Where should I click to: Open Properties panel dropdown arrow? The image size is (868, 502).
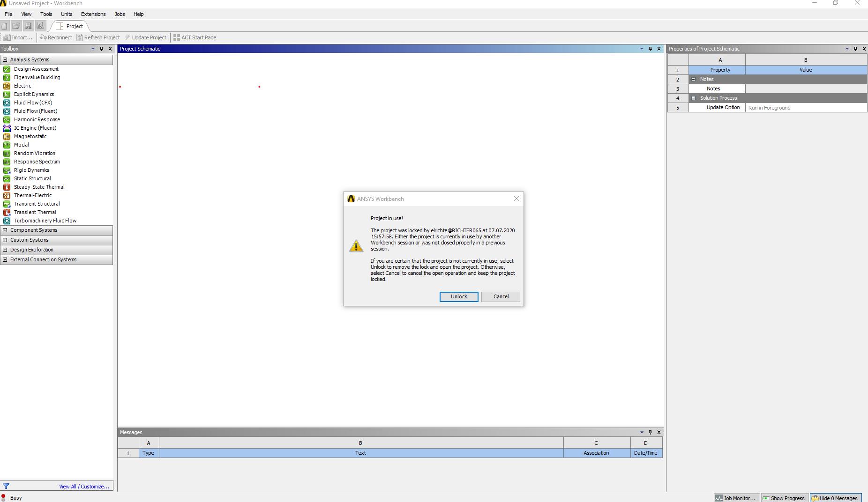[847, 49]
